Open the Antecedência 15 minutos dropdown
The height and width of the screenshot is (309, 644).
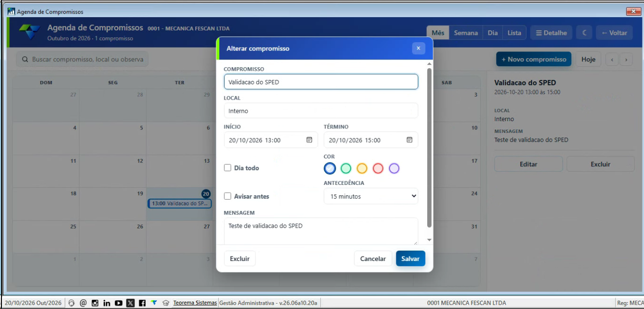371,196
